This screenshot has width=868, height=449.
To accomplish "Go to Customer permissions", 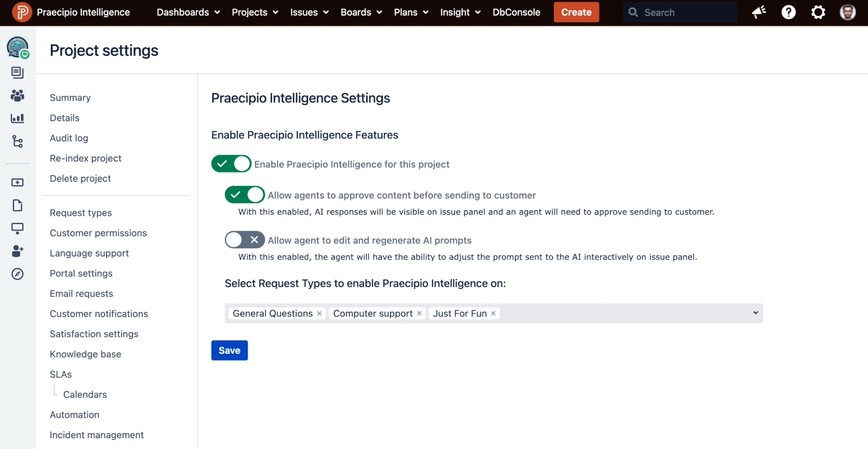I will tap(98, 233).
